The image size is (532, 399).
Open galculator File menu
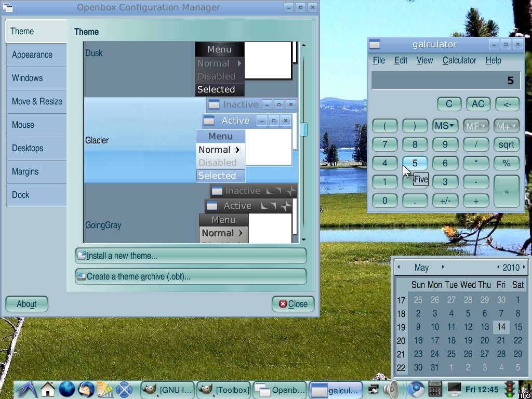coord(379,60)
